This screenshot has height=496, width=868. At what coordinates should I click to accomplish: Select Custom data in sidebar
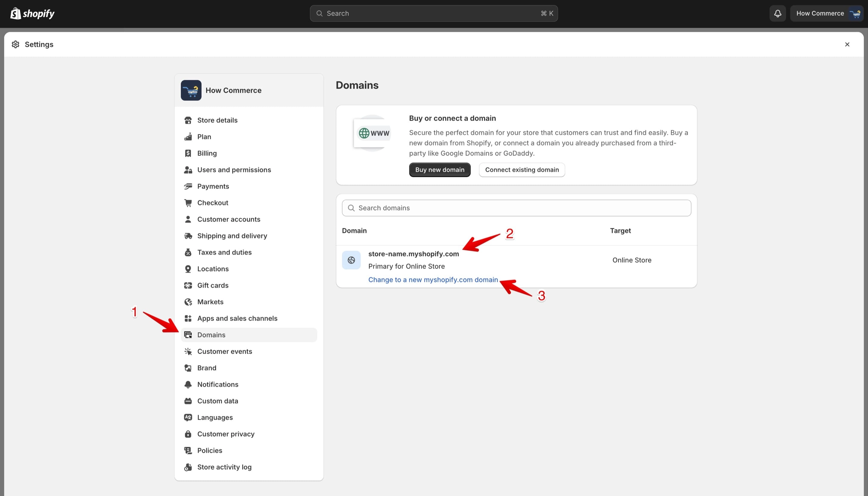[x=249, y=401]
